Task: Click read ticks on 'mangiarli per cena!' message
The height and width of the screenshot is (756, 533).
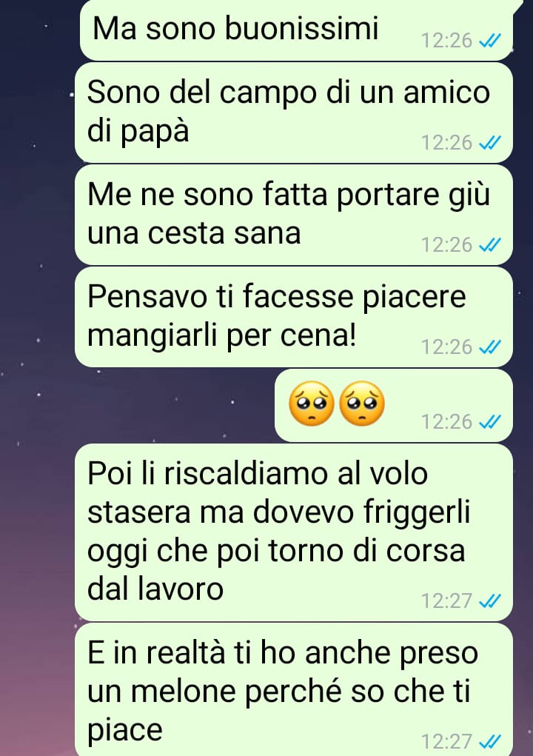Action: click(x=490, y=347)
